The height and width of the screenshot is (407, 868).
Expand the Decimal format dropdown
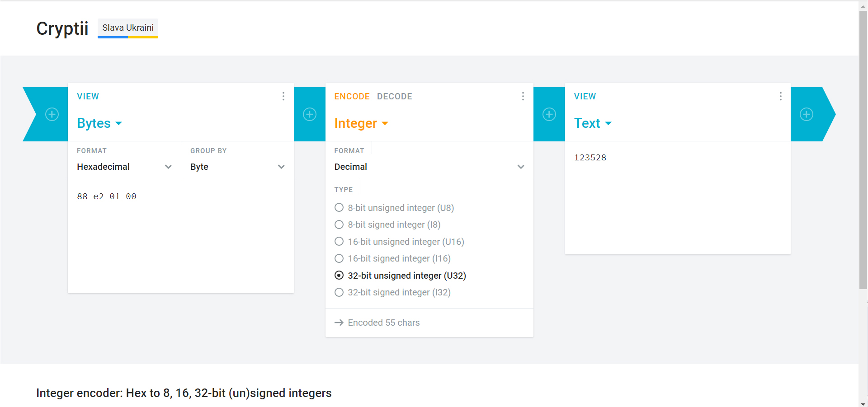click(429, 167)
